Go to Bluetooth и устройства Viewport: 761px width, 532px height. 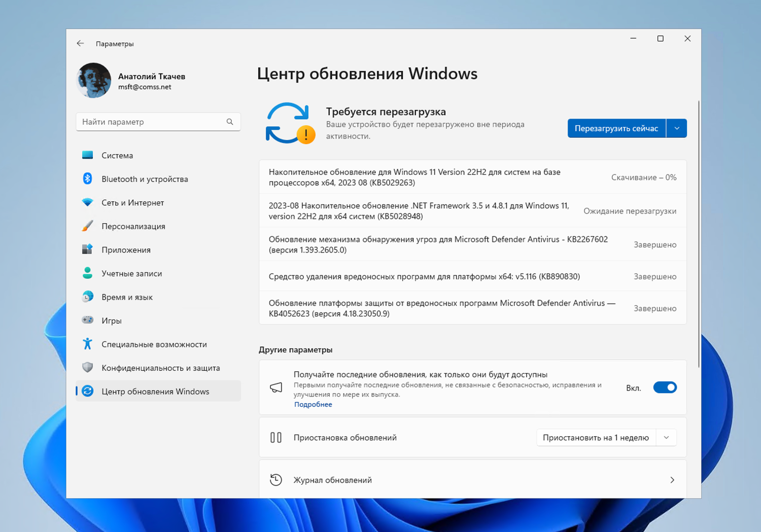click(x=158, y=179)
